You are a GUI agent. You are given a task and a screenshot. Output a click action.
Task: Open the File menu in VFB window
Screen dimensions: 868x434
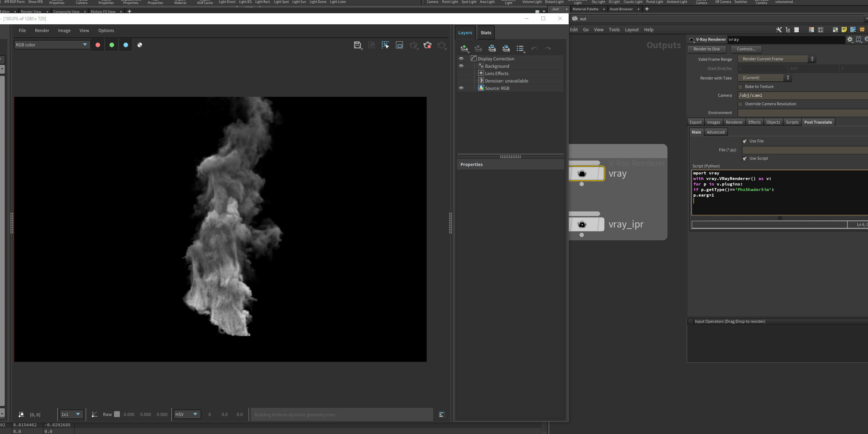(22, 31)
